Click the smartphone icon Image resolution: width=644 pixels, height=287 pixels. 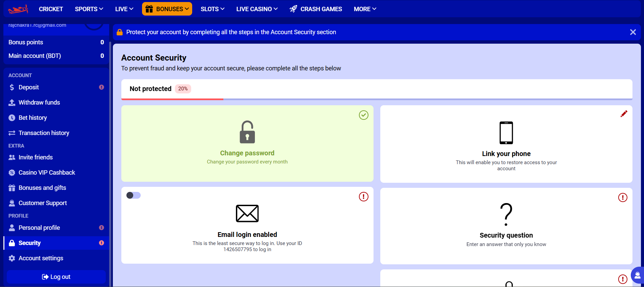tap(506, 133)
